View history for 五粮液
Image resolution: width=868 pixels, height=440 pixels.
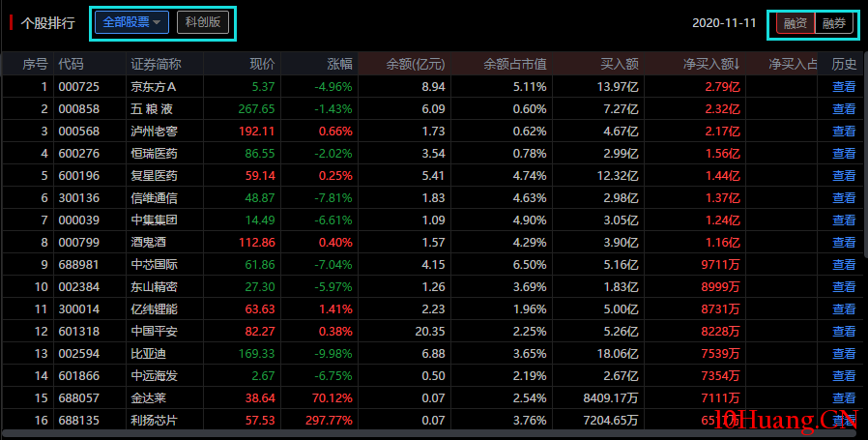[x=844, y=109]
